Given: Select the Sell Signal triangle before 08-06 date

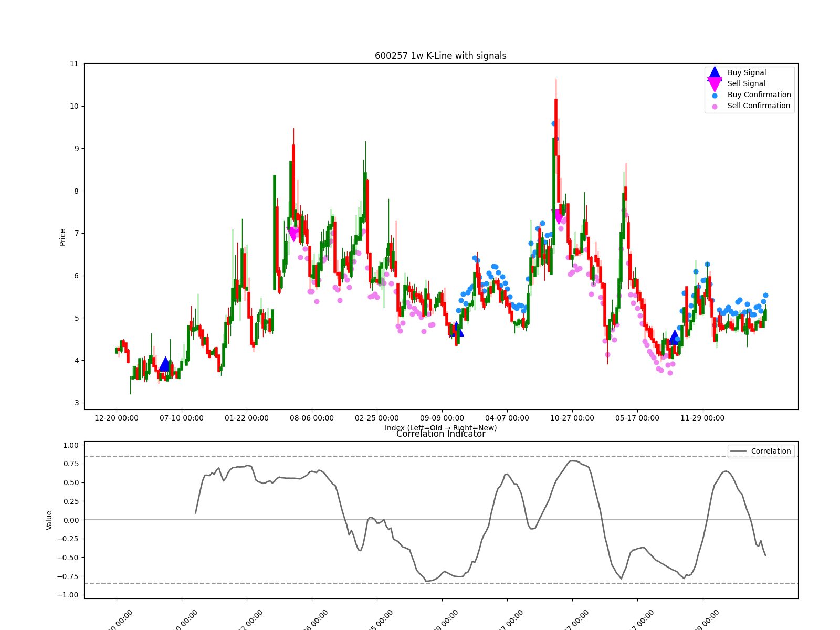Looking at the screenshot, I should pos(293,234).
